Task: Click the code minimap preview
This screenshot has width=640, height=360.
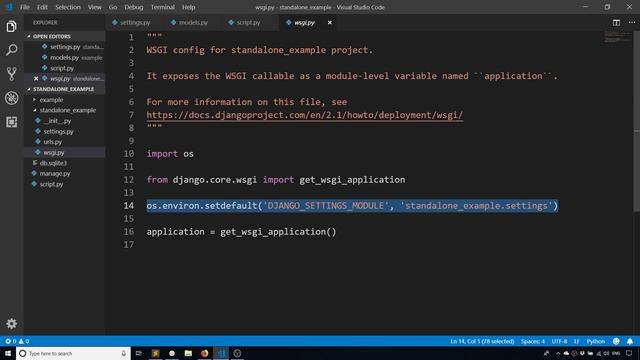Action: pyautogui.click(x=617, y=38)
